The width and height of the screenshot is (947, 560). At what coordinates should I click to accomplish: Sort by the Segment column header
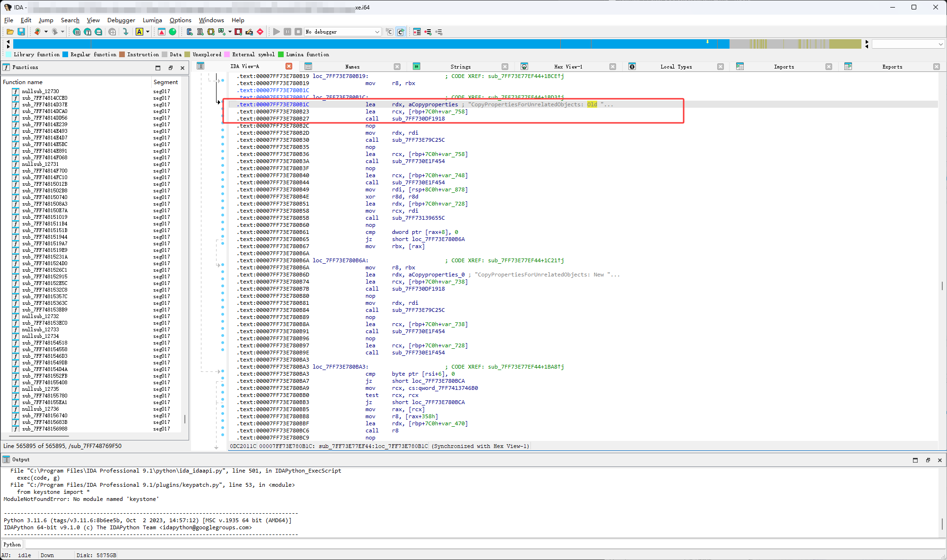coord(165,82)
